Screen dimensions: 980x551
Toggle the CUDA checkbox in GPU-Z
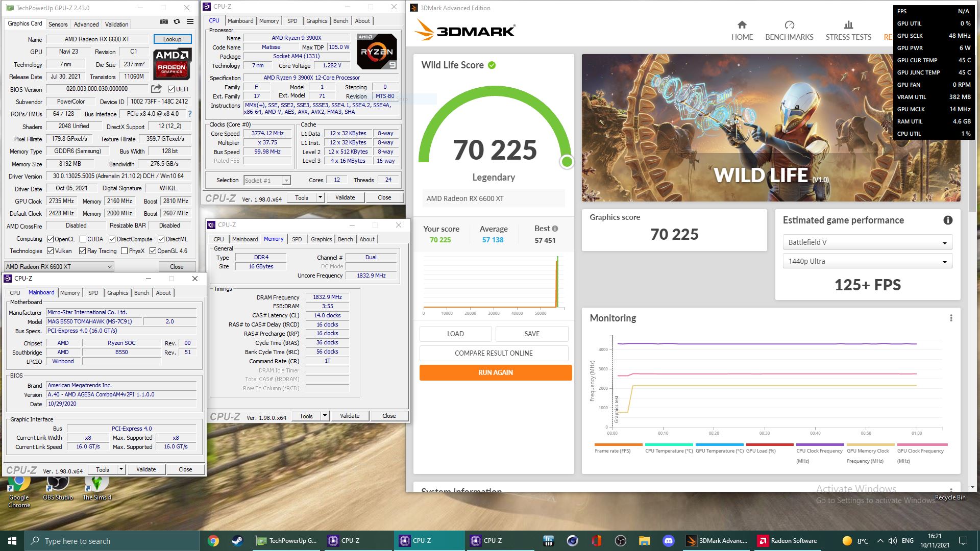[83, 239]
